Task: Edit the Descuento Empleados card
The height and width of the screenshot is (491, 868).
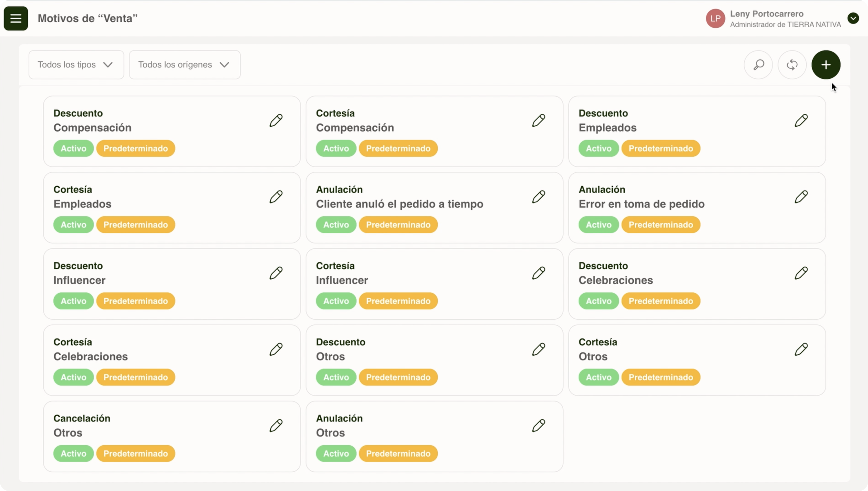Action: coord(801,120)
